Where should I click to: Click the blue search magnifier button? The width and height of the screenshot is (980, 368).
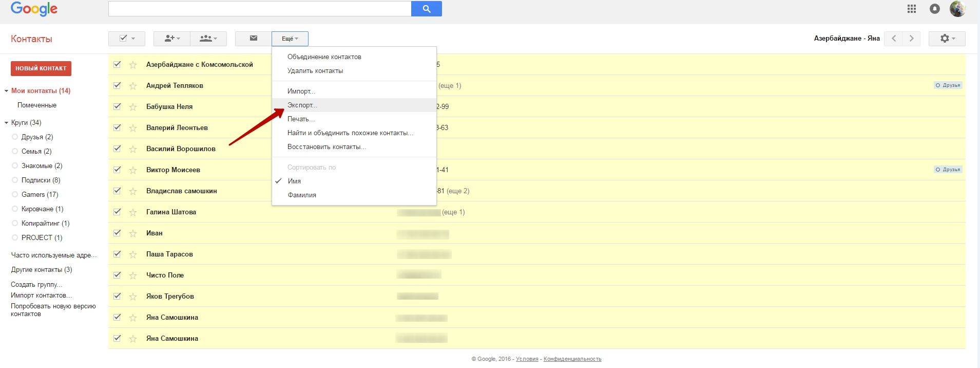[426, 9]
